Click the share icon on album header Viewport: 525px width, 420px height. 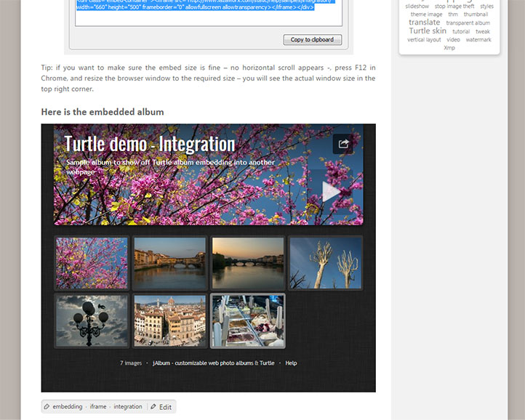[343, 144]
